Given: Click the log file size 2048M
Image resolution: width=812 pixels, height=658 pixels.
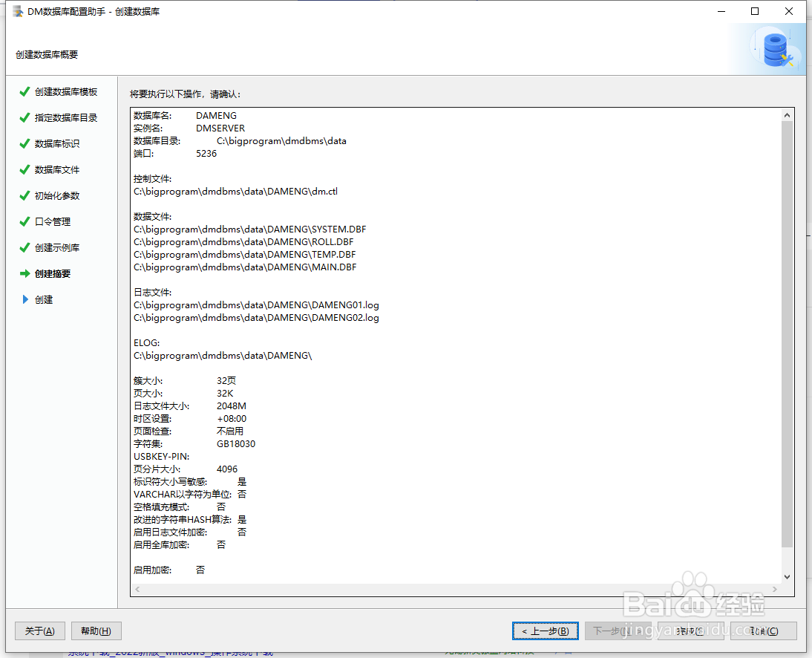Looking at the screenshot, I should [232, 405].
